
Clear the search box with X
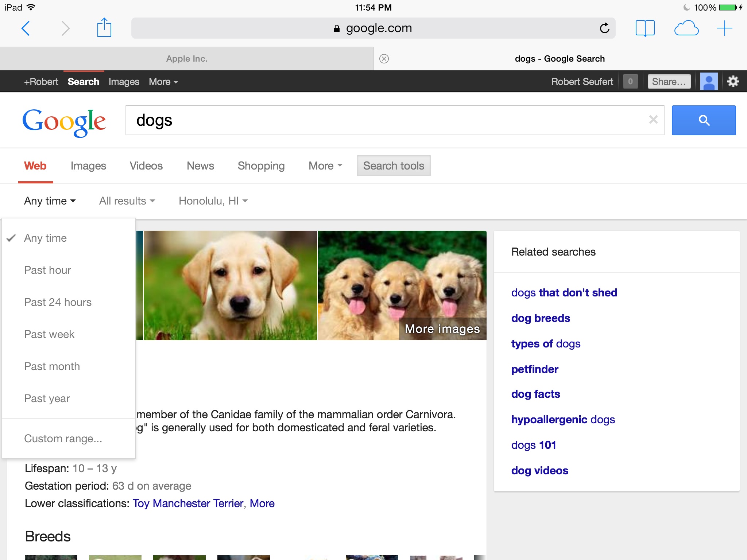tap(653, 120)
